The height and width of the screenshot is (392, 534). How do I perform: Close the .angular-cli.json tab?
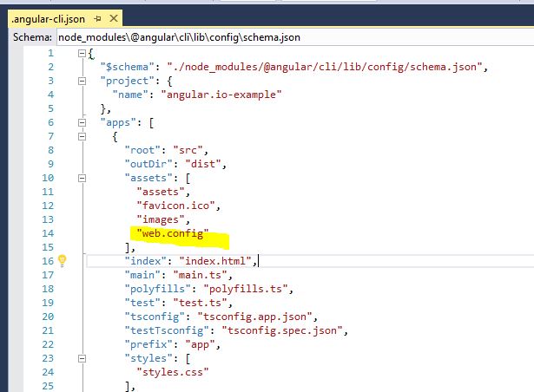coord(114,18)
